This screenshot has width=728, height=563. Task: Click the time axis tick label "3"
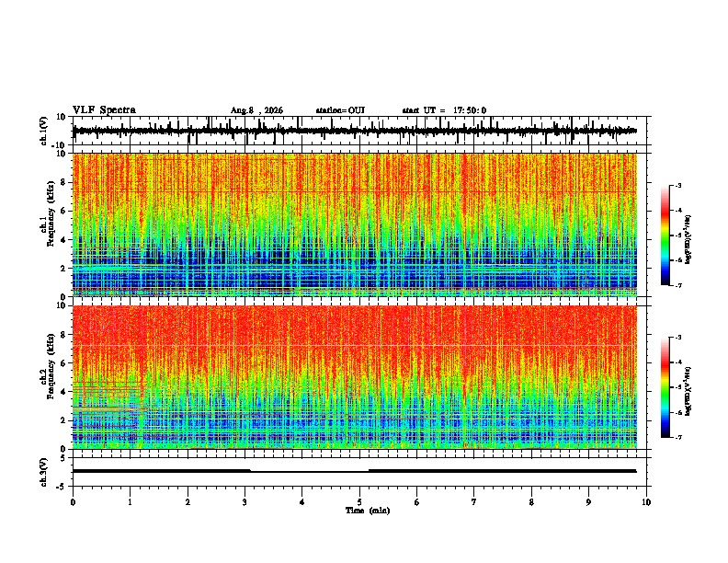(245, 502)
